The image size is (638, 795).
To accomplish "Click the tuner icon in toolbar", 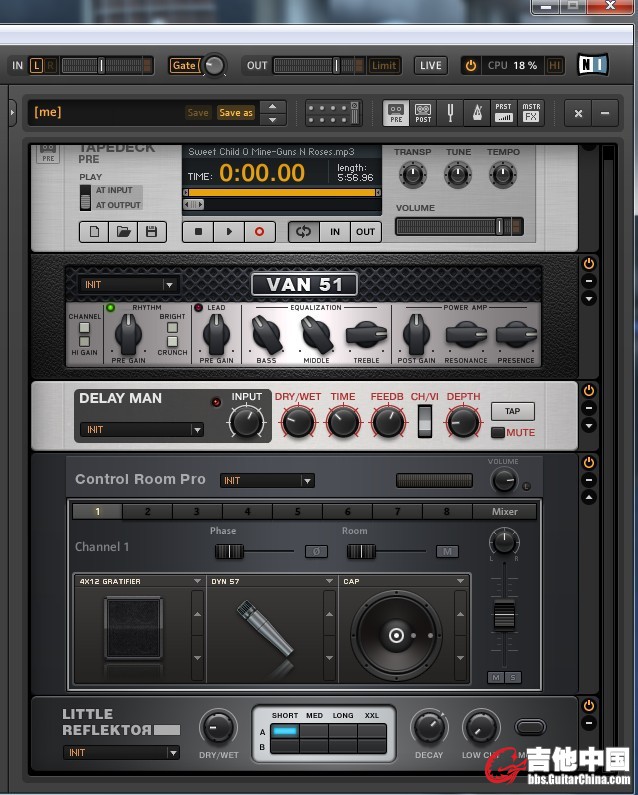I will point(450,112).
